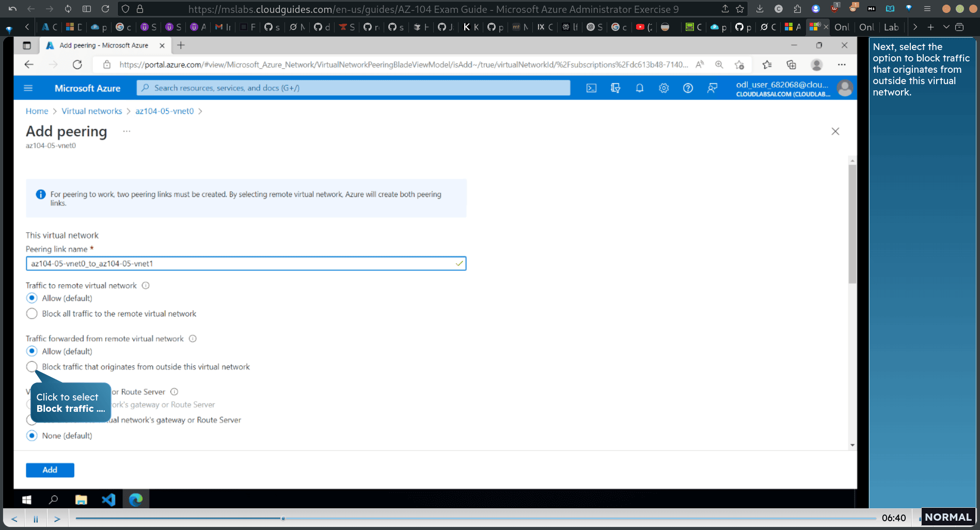Open outer browser hamburger menu

coord(927,9)
